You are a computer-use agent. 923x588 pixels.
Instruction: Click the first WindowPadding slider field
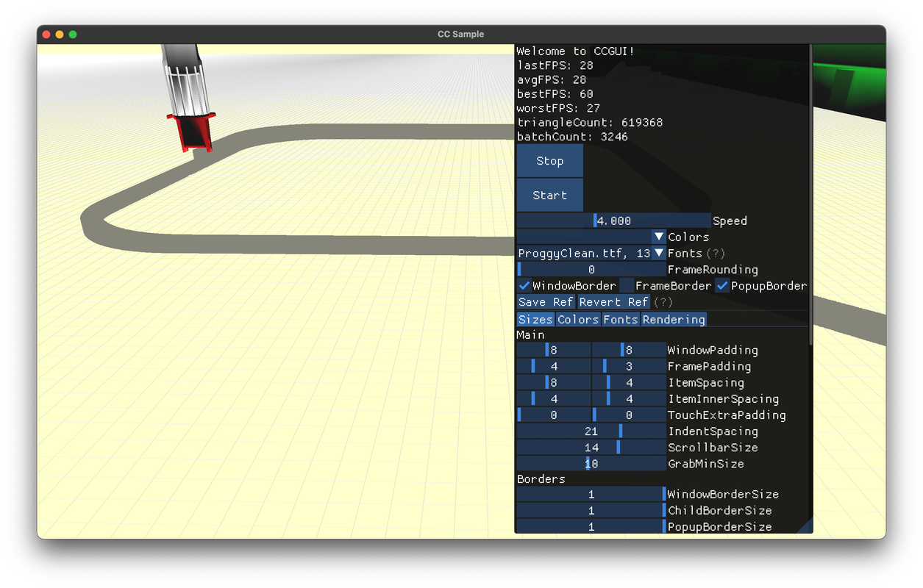coord(554,350)
